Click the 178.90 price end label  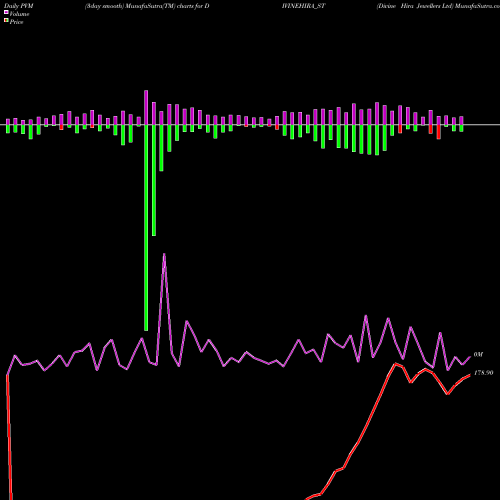click(483, 373)
